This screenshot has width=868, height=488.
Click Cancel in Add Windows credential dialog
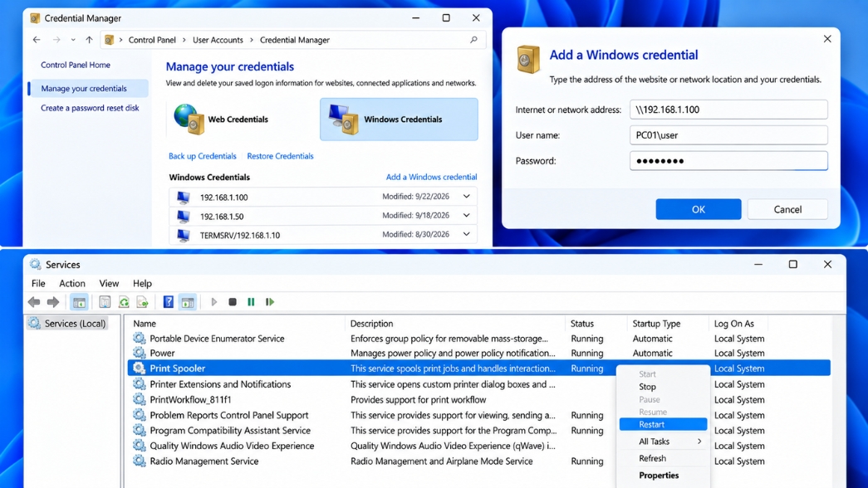click(787, 209)
